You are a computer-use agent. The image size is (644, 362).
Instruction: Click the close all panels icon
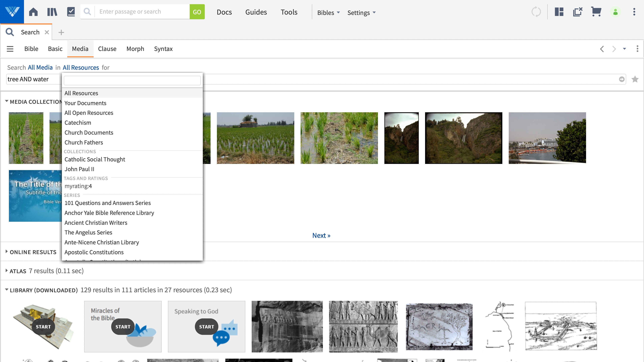coord(577,12)
